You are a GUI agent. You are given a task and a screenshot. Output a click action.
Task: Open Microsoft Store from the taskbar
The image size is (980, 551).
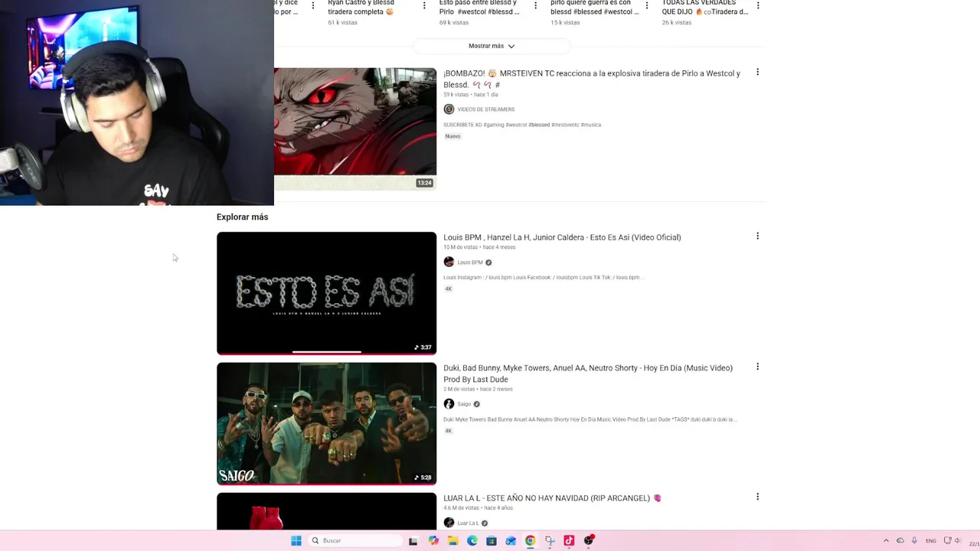click(x=491, y=541)
